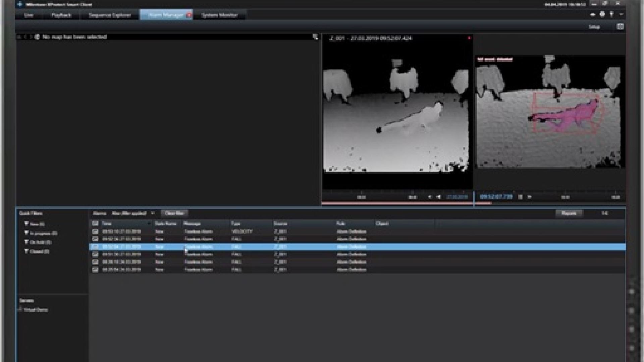Click the Reports button

coord(569,213)
